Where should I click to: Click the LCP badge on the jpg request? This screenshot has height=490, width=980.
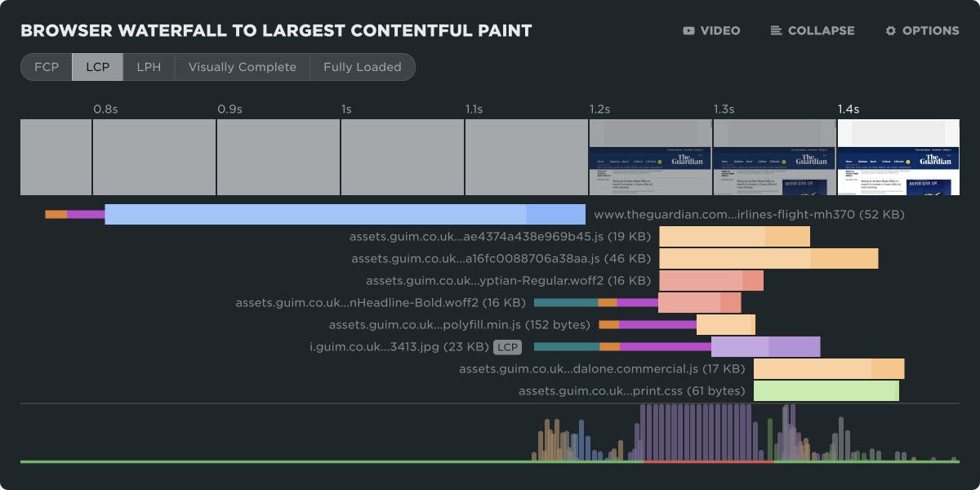point(508,347)
